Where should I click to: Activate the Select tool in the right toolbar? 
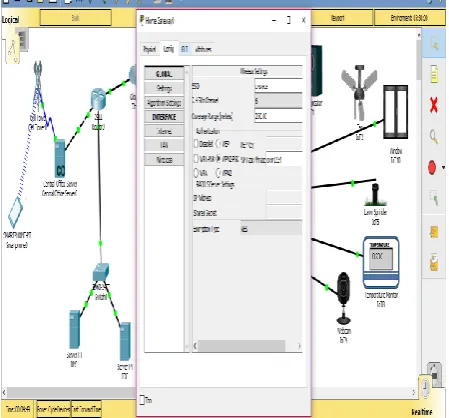434,44
